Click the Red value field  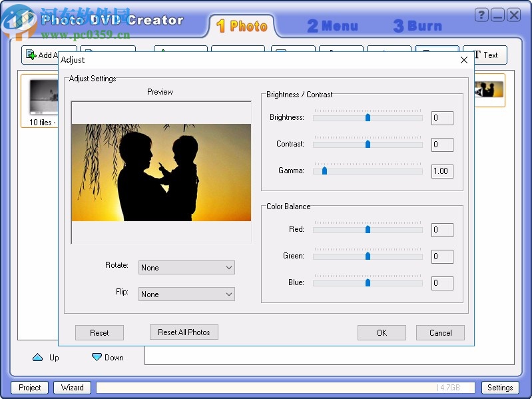(442, 230)
